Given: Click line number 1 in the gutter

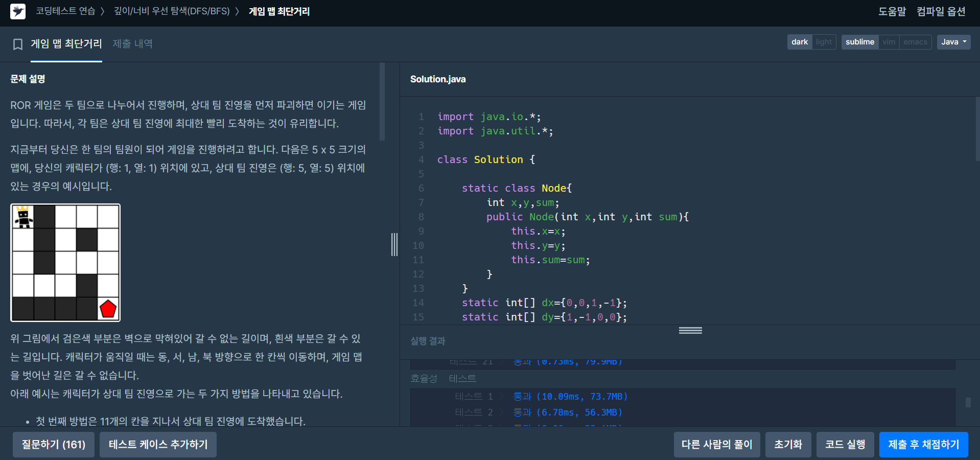Looking at the screenshot, I should click(421, 117).
